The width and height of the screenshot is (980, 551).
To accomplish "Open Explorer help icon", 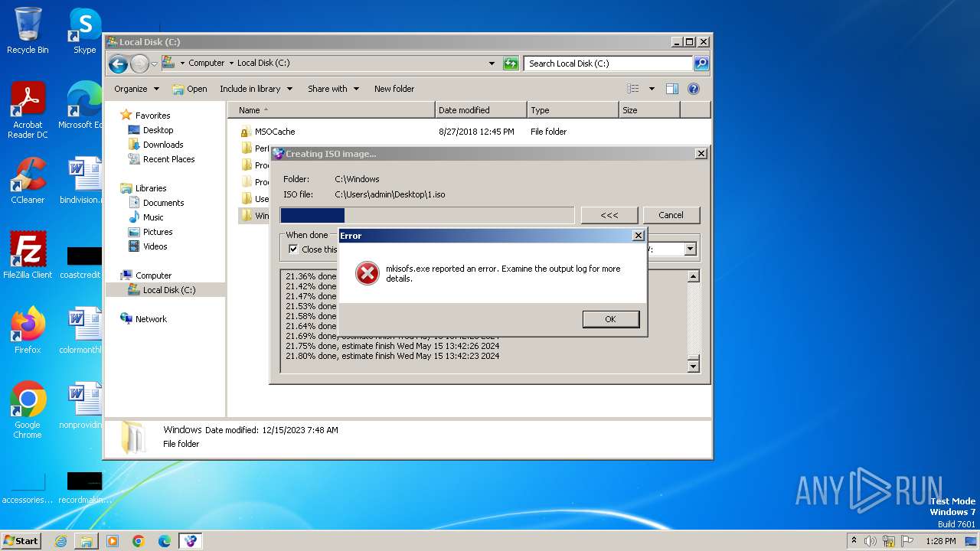I will [x=694, y=89].
